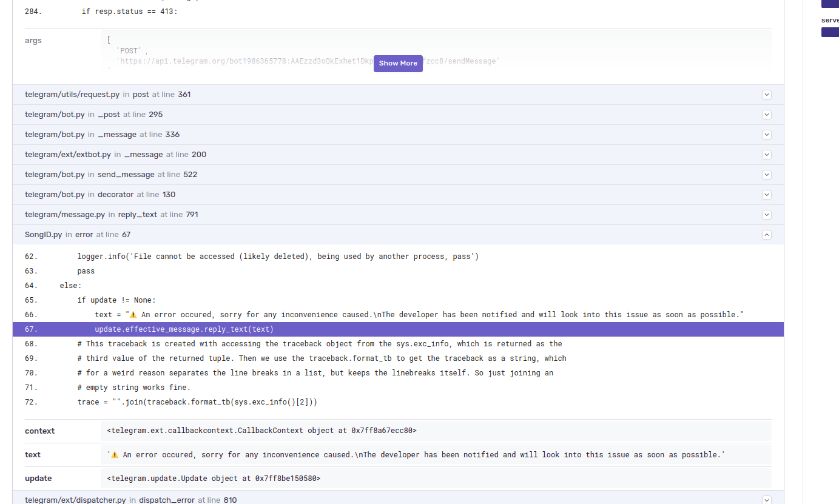Click the context variable label

39,431
